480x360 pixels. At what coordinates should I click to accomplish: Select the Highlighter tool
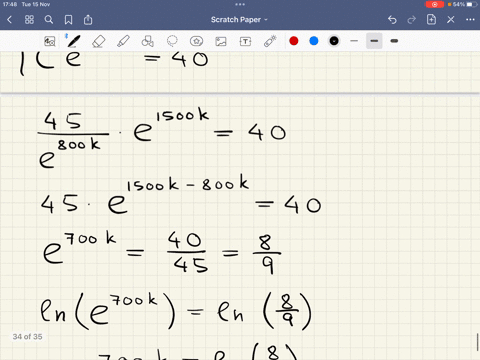point(123,41)
